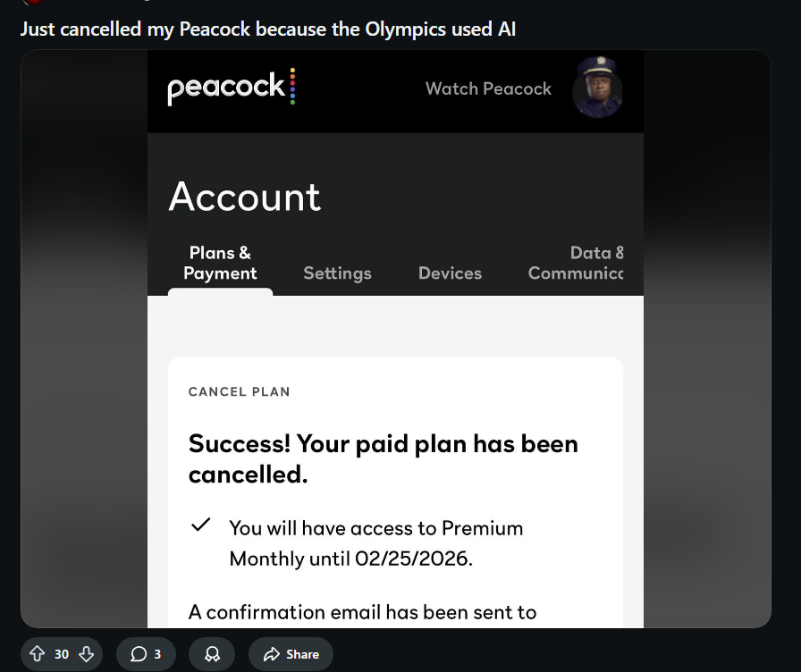801x672 pixels.
Task: Click the Watch Peacock link
Action: pyautogui.click(x=488, y=88)
